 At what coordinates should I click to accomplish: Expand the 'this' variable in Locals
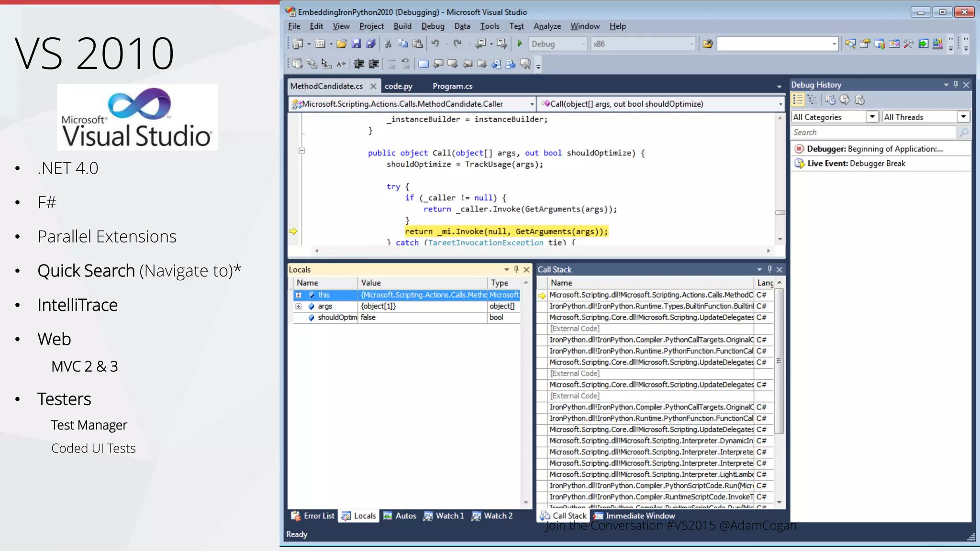click(x=298, y=295)
